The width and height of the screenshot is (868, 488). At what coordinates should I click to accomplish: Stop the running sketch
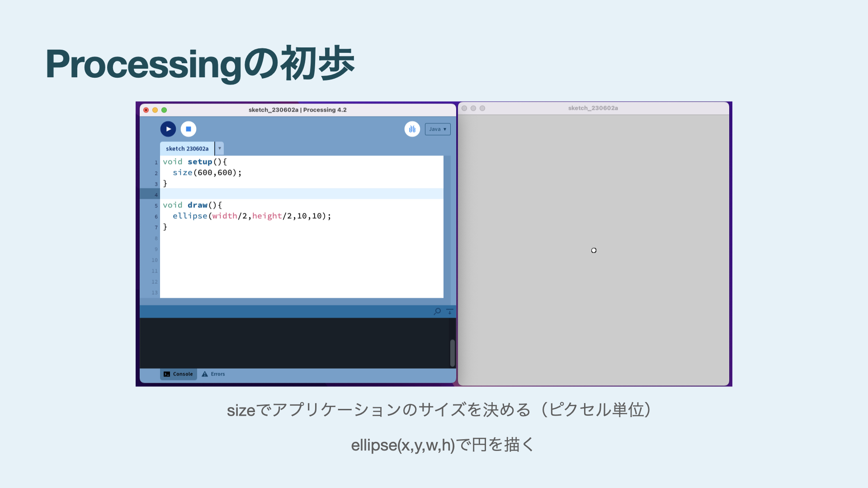tap(189, 129)
